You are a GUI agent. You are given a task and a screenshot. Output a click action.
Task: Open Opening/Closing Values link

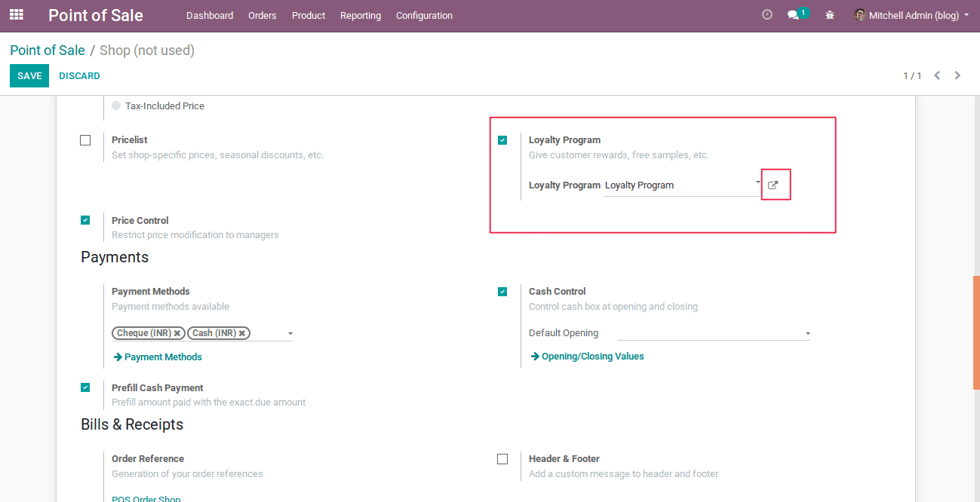[x=587, y=357]
